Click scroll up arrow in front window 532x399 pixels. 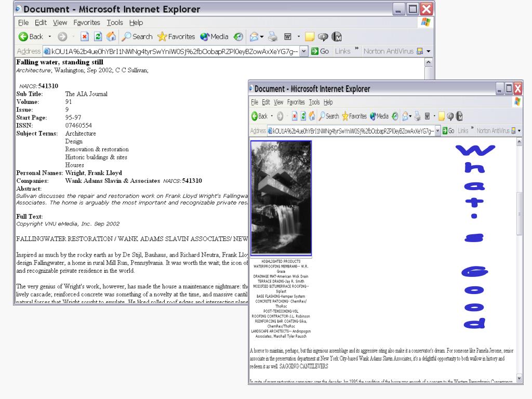tap(519, 142)
